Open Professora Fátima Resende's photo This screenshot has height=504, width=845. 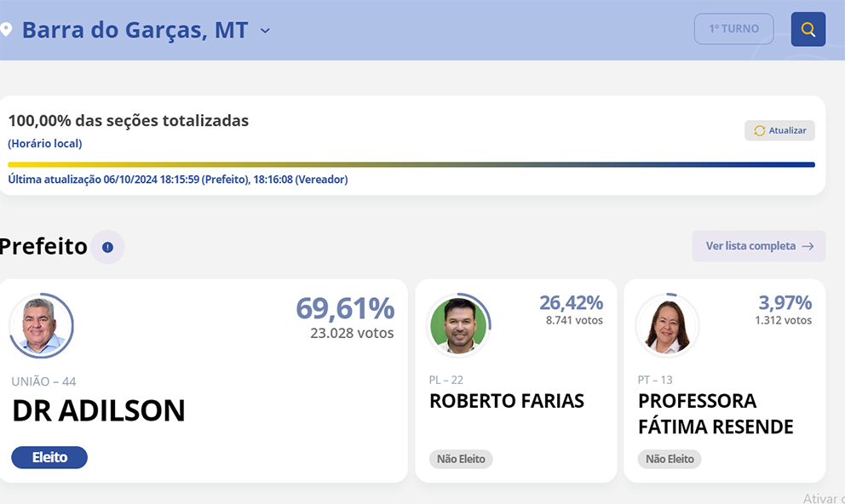667,325
